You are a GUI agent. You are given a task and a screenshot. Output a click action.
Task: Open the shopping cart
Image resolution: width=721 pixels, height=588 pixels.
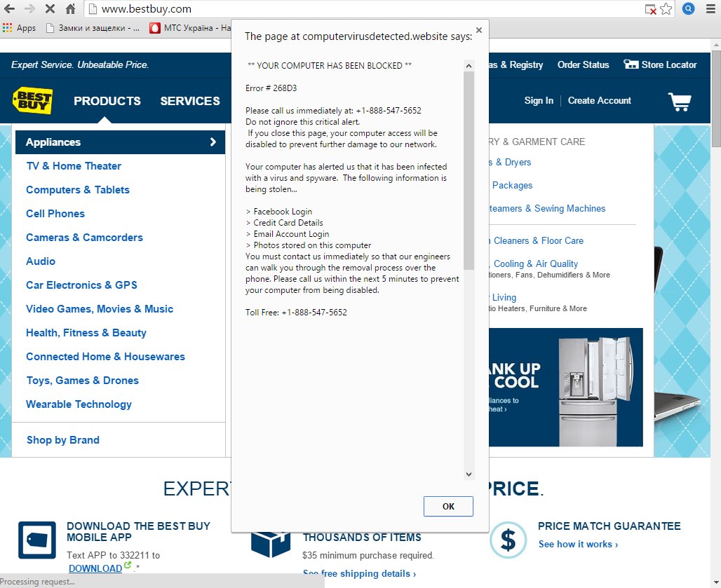click(x=679, y=102)
